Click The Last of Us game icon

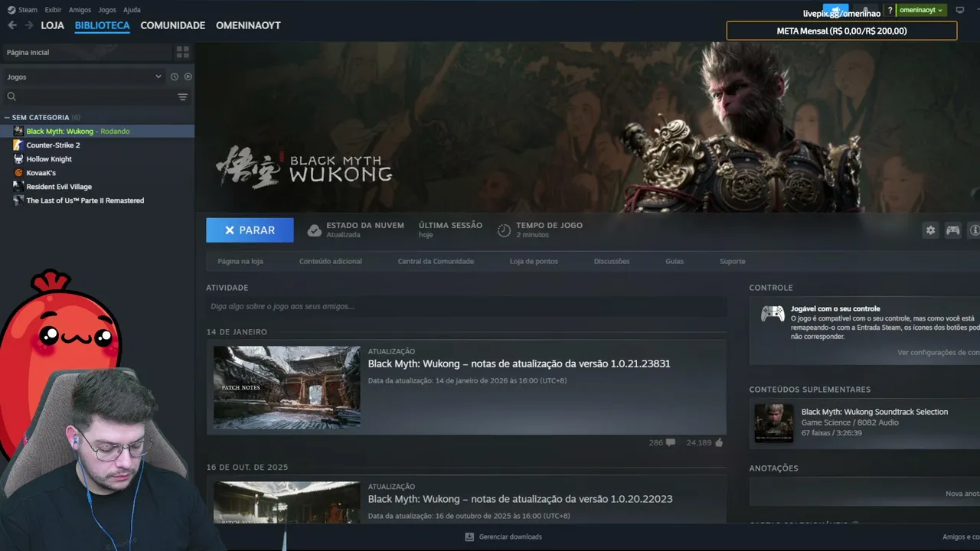point(18,200)
